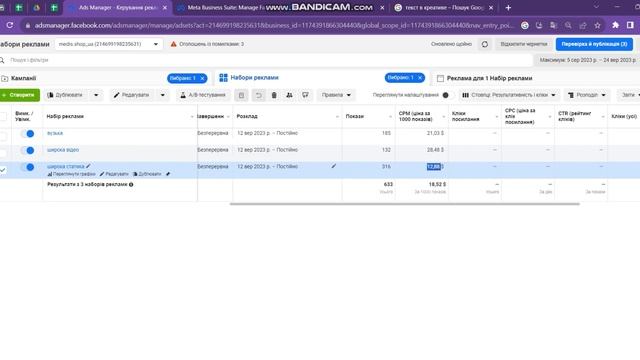Click Перевірка й публікація (3) button
Viewport: 640px width, 360px height.
[594, 44]
